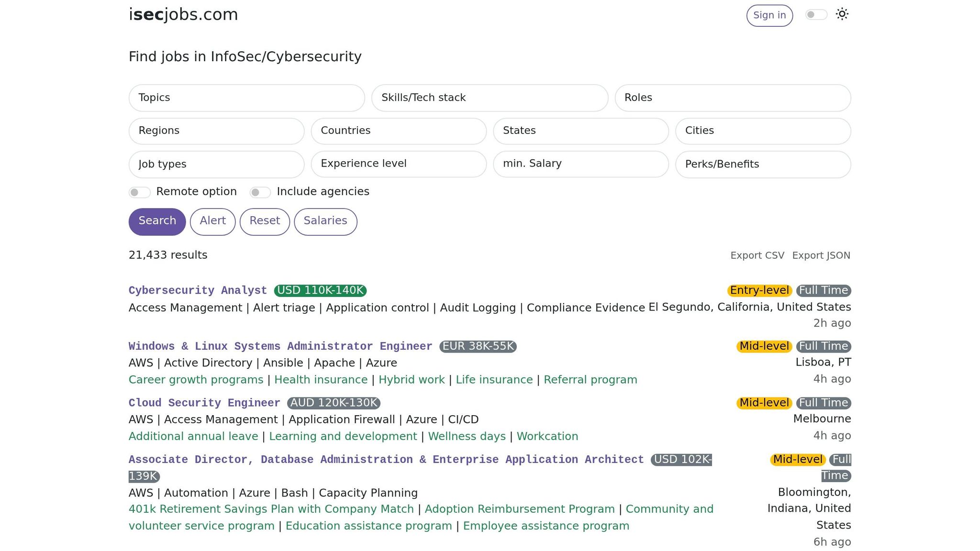Click the Search button
Screen dimensions: 980x551
pos(157,221)
